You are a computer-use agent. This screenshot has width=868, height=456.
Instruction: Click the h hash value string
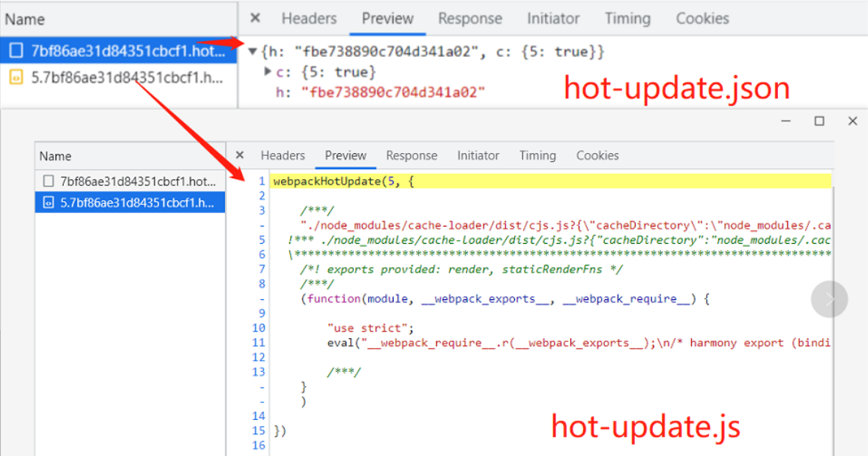pos(393,92)
